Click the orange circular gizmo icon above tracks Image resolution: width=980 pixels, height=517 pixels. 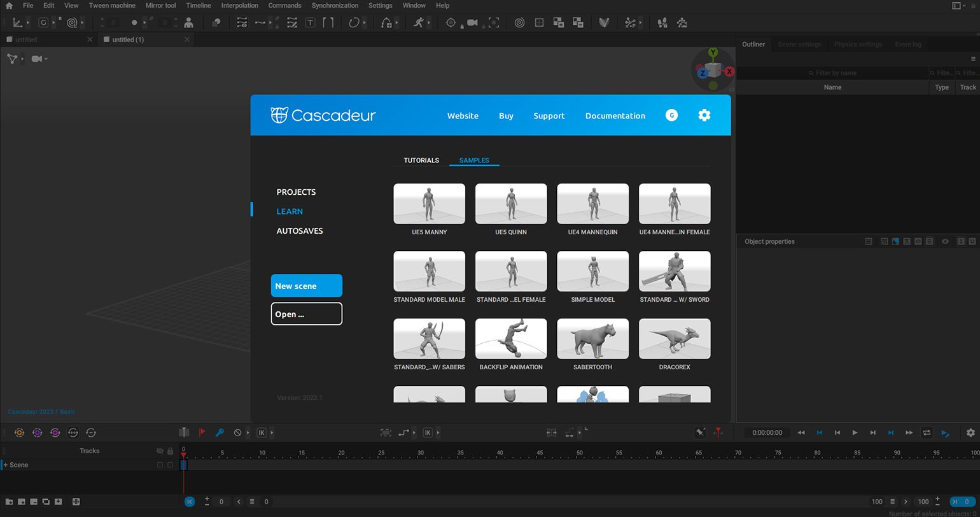pos(19,432)
